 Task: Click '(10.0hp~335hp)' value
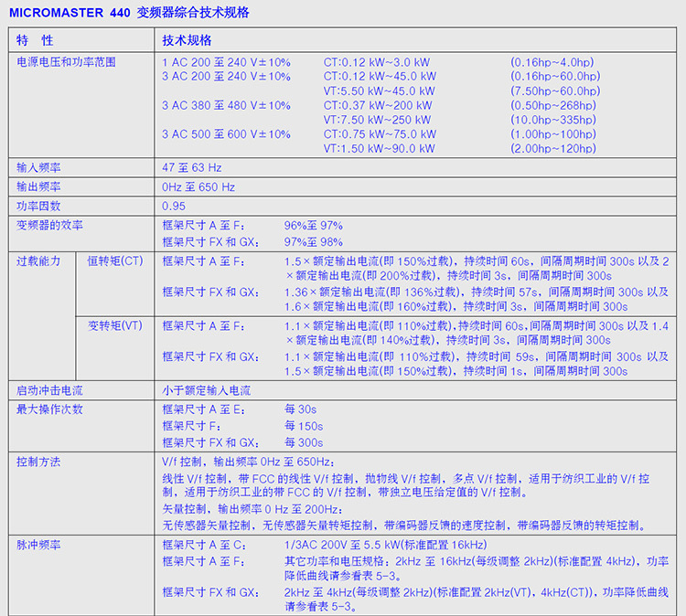(553, 120)
